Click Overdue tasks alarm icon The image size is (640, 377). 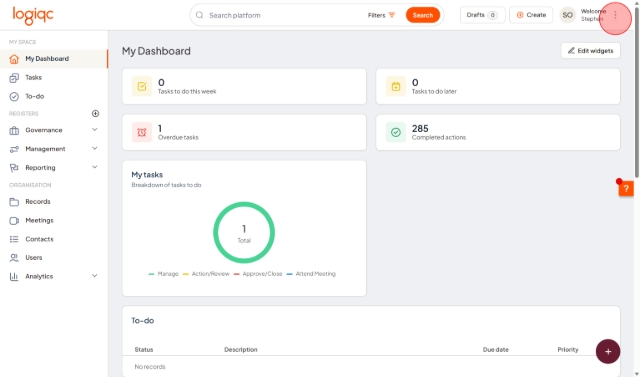[x=142, y=132]
